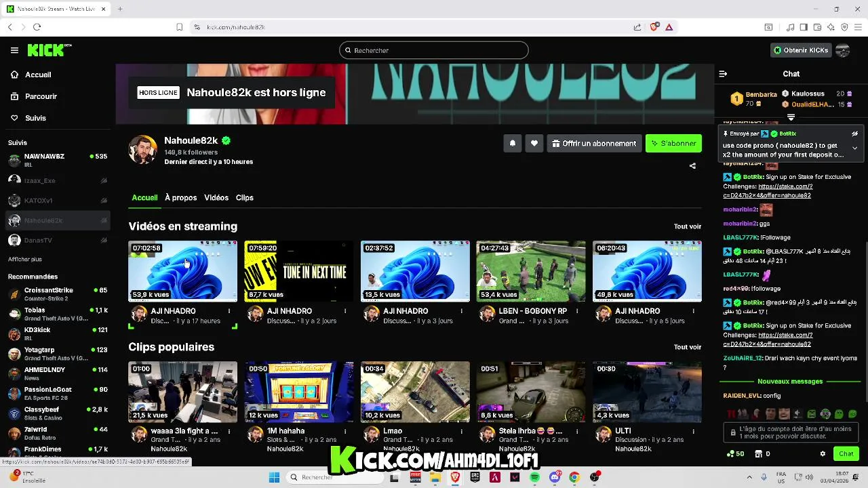Click the S'abonner button

tap(673, 143)
